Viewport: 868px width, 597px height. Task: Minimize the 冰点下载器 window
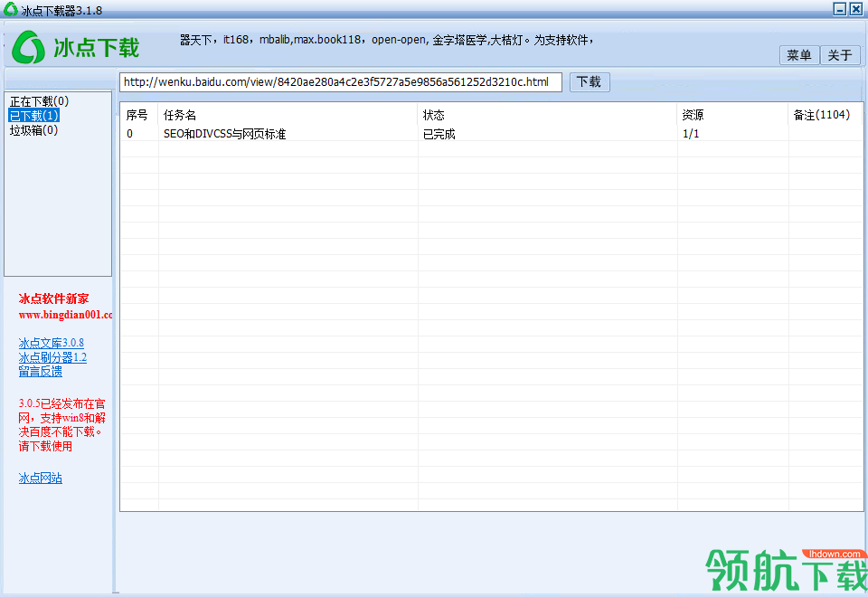[840, 9]
